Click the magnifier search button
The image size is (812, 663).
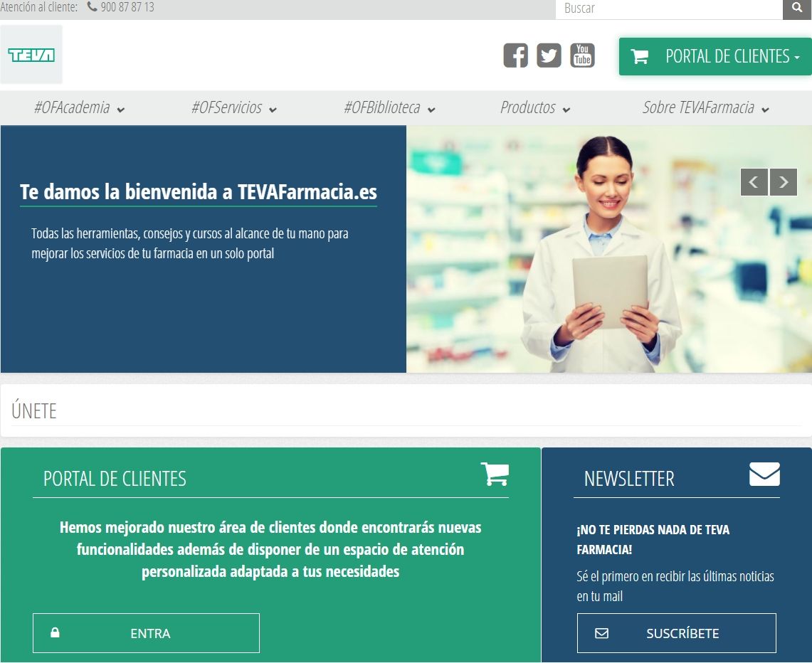(x=797, y=9)
